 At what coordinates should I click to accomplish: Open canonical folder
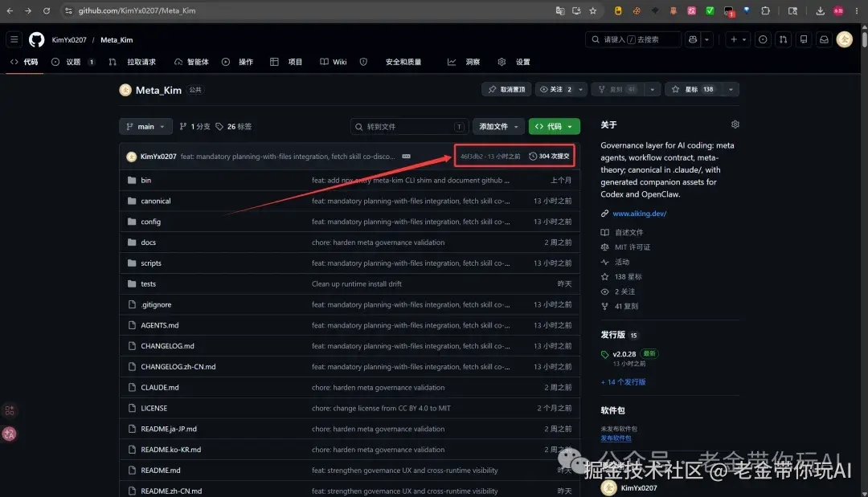coord(156,202)
